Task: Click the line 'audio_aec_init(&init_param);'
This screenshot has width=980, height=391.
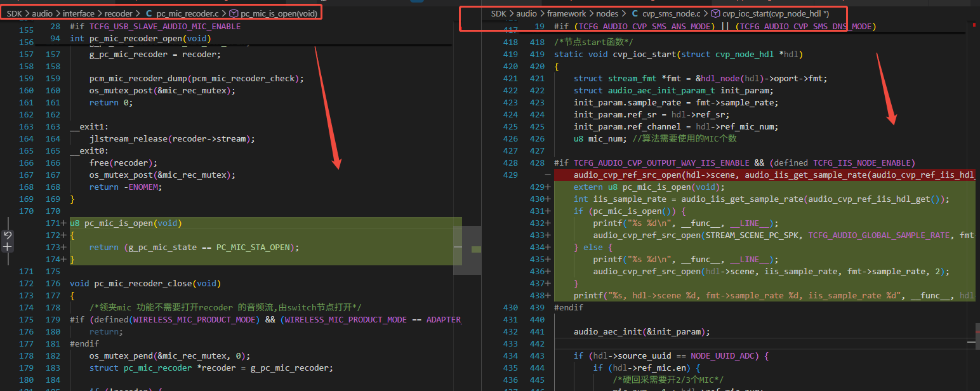Action: point(642,331)
